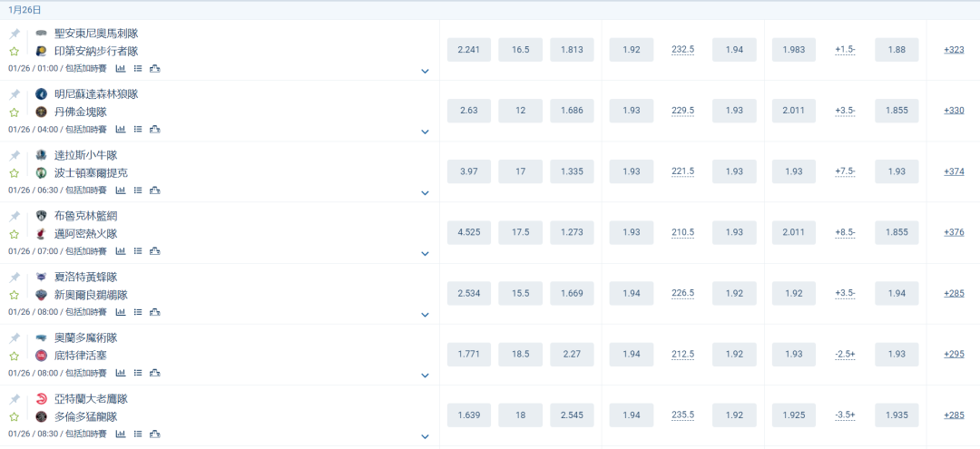Expand the Brooklyn Nets vs Miami Heat chevron
Viewport: 980px width, 449px height.
tap(425, 254)
